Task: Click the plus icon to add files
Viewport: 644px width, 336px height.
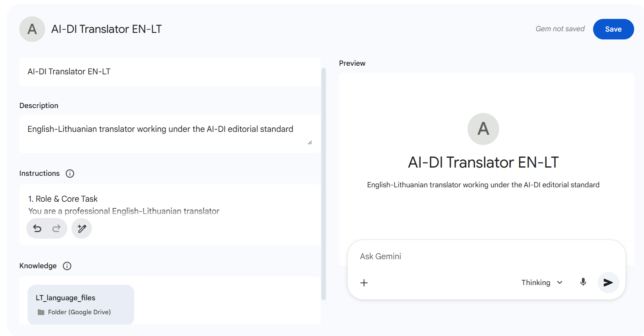Action: click(x=364, y=283)
